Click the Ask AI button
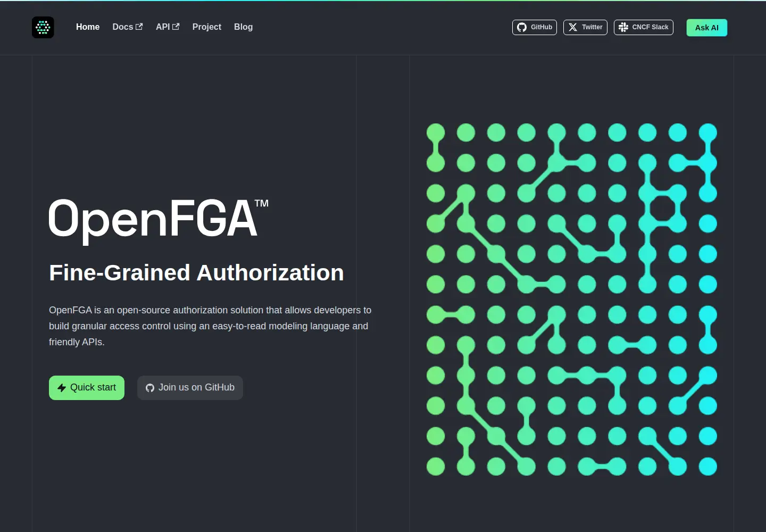Screen dimensions: 766x532 tap(707, 28)
